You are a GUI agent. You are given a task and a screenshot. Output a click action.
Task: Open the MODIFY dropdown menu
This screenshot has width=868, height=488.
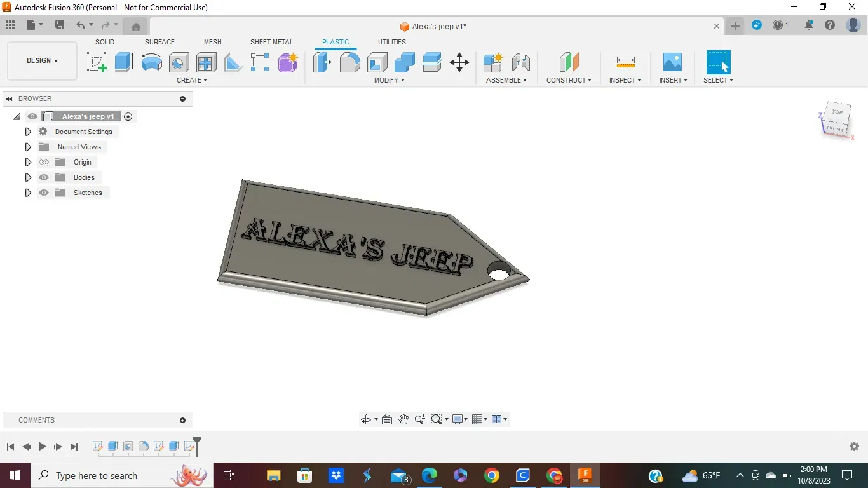389,80
